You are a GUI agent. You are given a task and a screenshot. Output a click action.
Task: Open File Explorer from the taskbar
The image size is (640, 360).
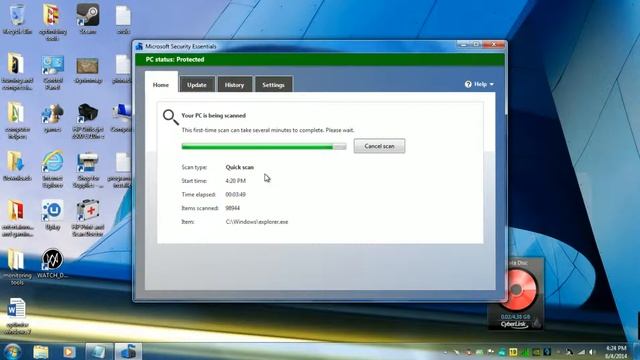point(41,351)
